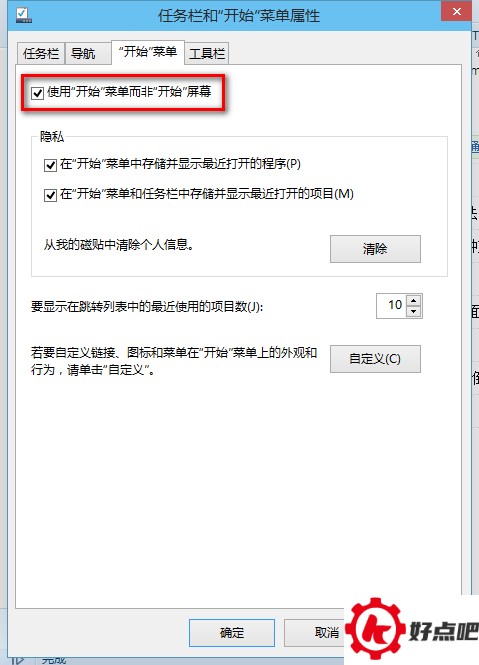Click the 从我的磁贴中清除个人信息 text
The height and width of the screenshot is (665, 479).
(119, 245)
